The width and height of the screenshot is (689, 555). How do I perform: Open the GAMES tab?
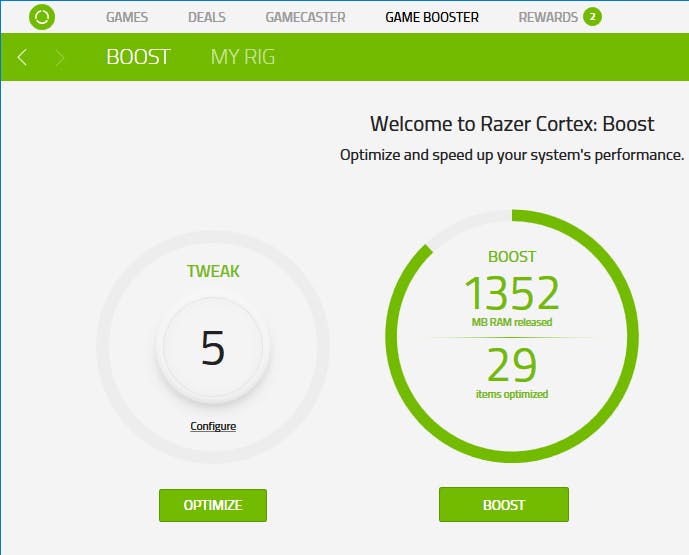(x=127, y=17)
